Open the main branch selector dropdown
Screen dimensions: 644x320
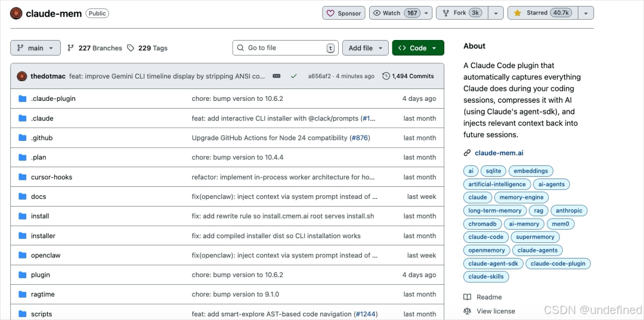click(35, 48)
